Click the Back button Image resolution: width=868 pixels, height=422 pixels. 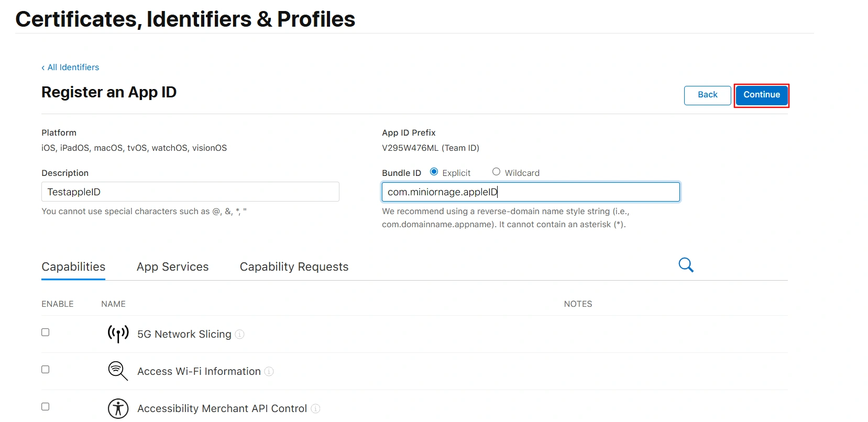[707, 95]
